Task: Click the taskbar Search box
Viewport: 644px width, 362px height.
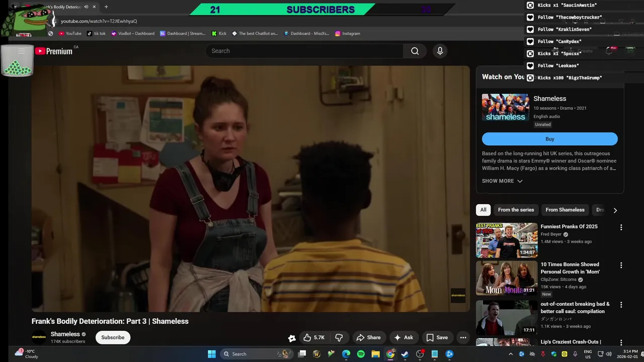Action: (257, 354)
